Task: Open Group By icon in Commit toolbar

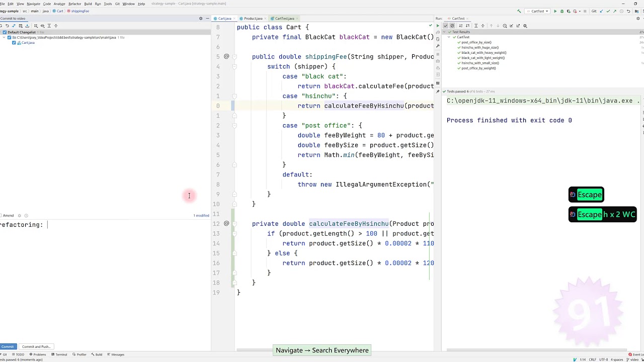Action: (x=36, y=26)
